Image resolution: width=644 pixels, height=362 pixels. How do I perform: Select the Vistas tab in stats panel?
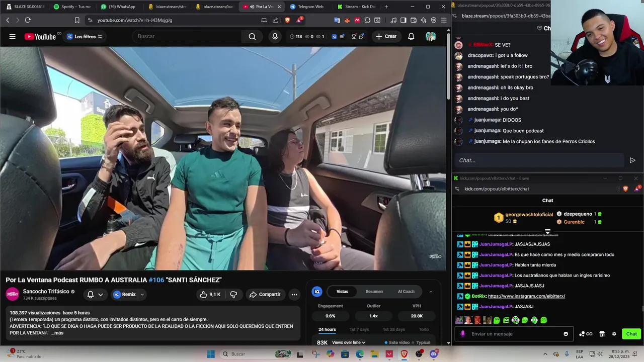[342, 292]
